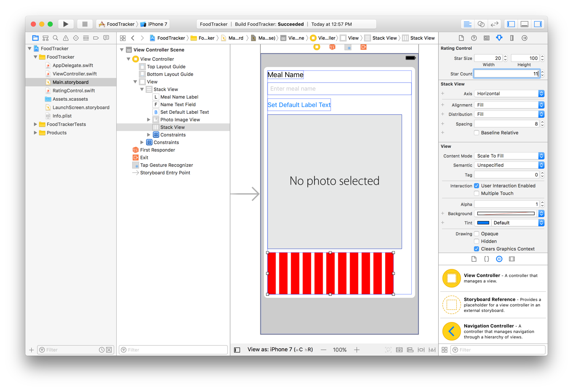Toggle Clears Graphics Context checkbox
This screenshot has width=573, height=392.
477,249
